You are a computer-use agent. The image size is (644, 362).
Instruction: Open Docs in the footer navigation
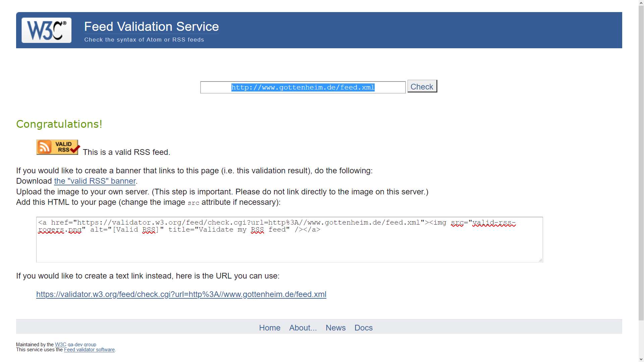[363, 328]
